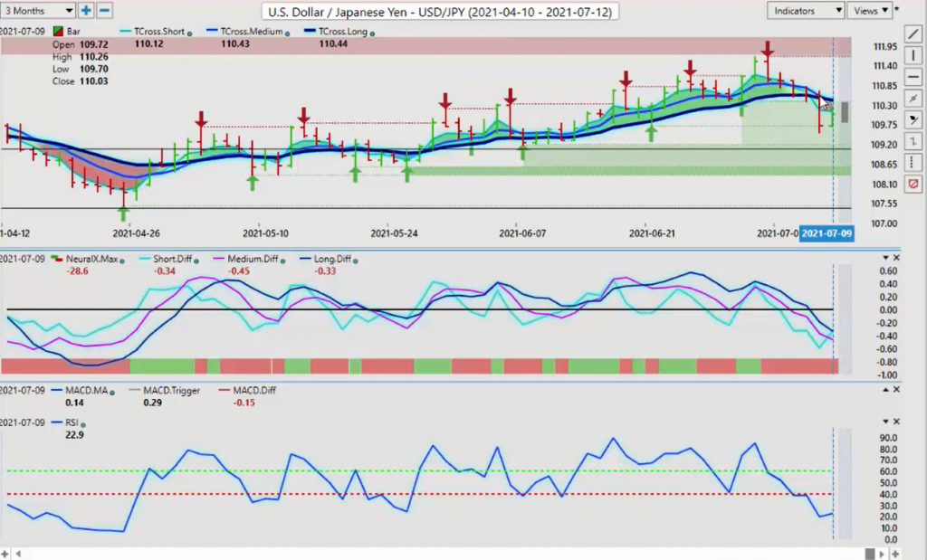Click the 2021-07-09 date marker label
Viewport: 927px width, 560px height.
pos(827,233)
